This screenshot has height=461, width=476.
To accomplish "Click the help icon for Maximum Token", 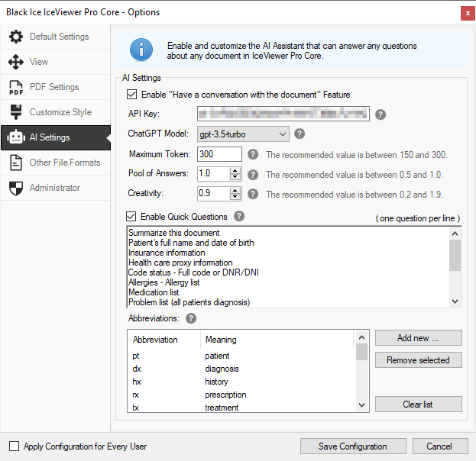I will (252, 154).
